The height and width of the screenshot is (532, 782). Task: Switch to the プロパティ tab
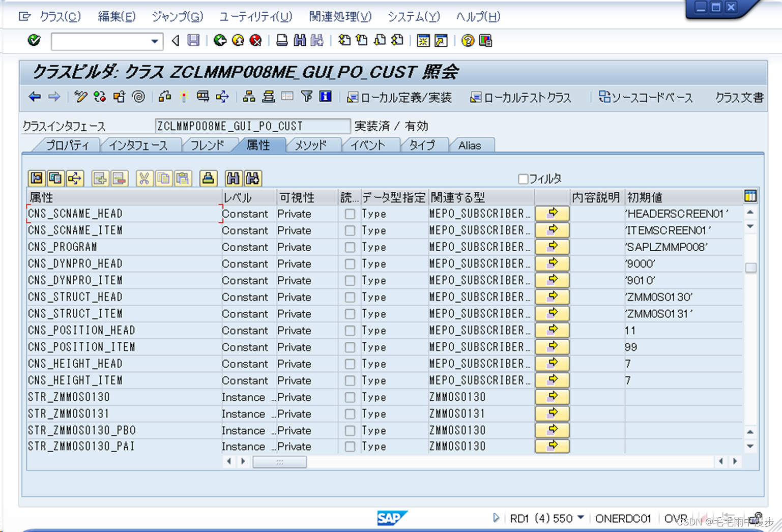(x=67, y=145)
